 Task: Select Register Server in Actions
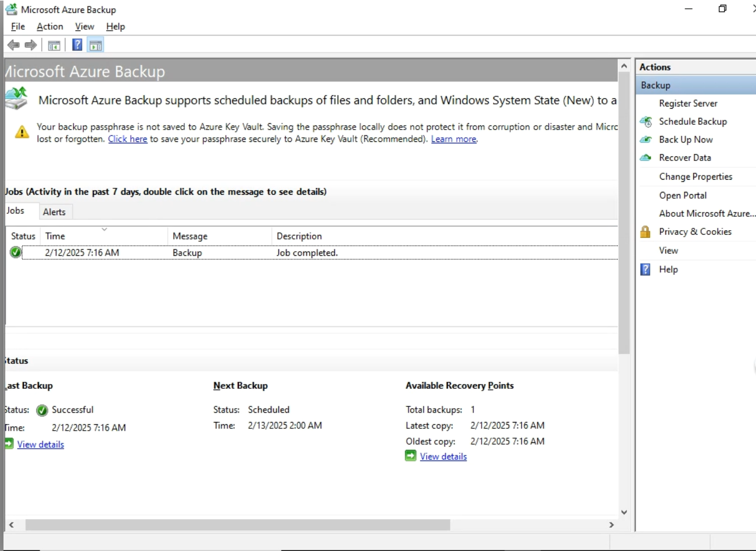tap(688, 103)
